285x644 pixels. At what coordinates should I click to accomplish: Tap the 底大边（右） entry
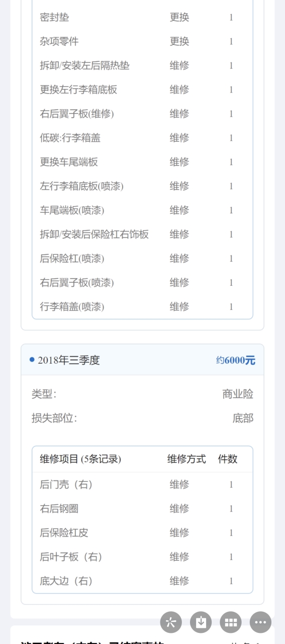[x=66, y=581]
